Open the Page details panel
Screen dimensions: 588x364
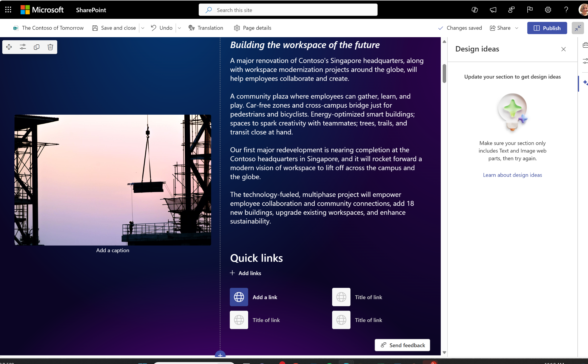pos(253,28)
